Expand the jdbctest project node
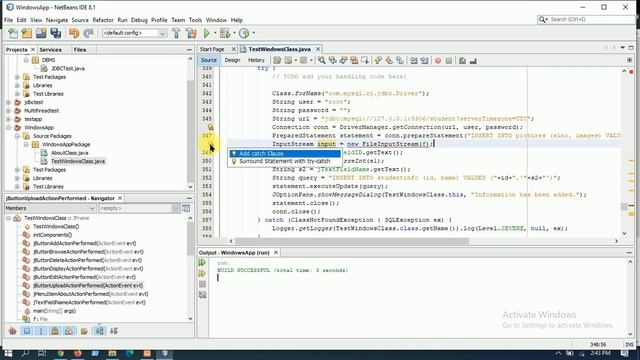The image size is (640, 360). click(9, 102)
